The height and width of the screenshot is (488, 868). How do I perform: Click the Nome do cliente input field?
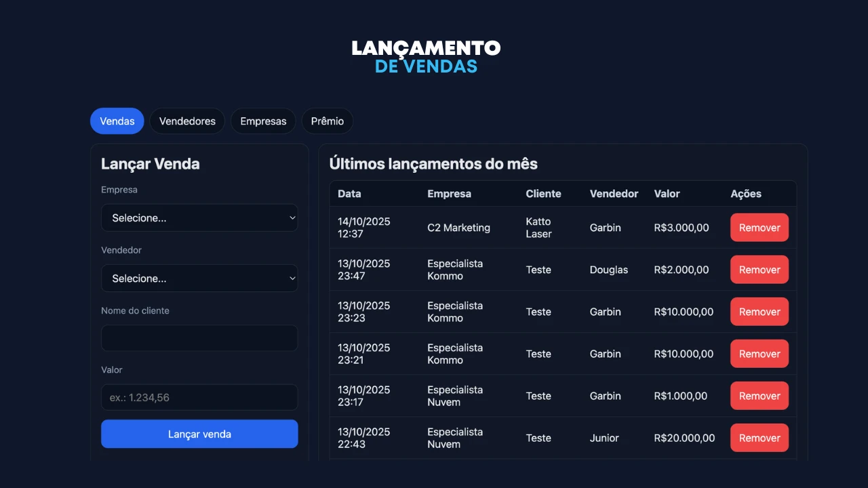point(199,338)
